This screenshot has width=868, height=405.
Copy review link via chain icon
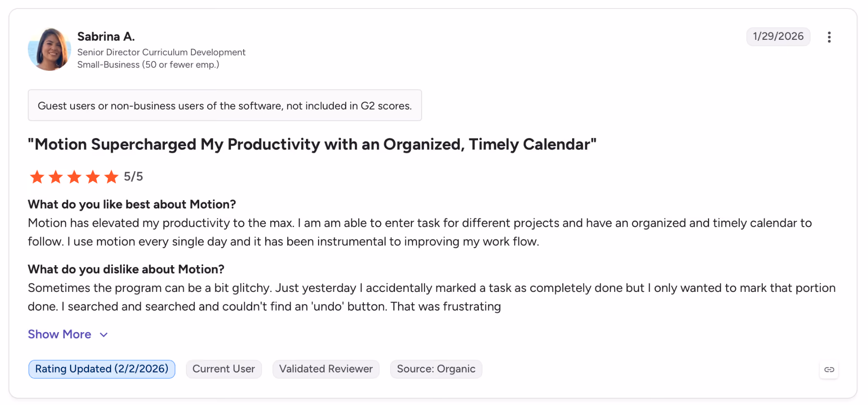tap(829, 369)
